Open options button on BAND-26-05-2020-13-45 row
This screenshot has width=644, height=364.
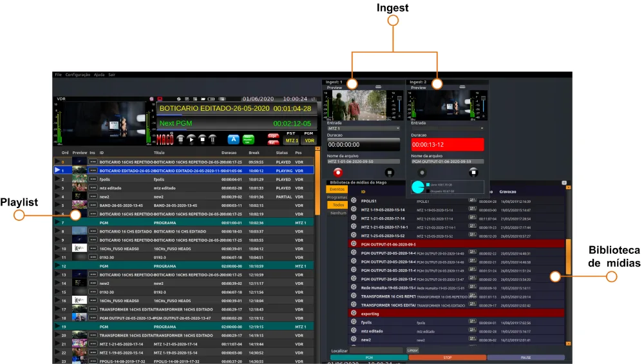tap(93, 205)
